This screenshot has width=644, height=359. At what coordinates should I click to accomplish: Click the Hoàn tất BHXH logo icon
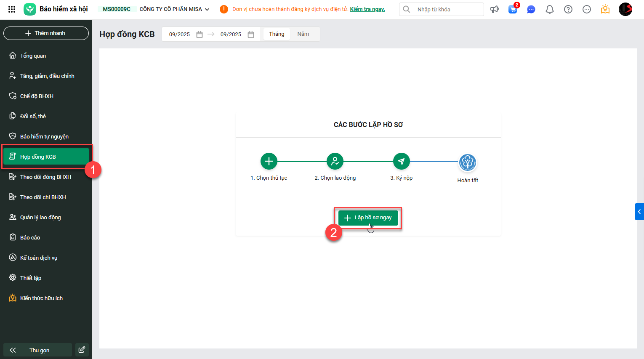click(468, 162)
